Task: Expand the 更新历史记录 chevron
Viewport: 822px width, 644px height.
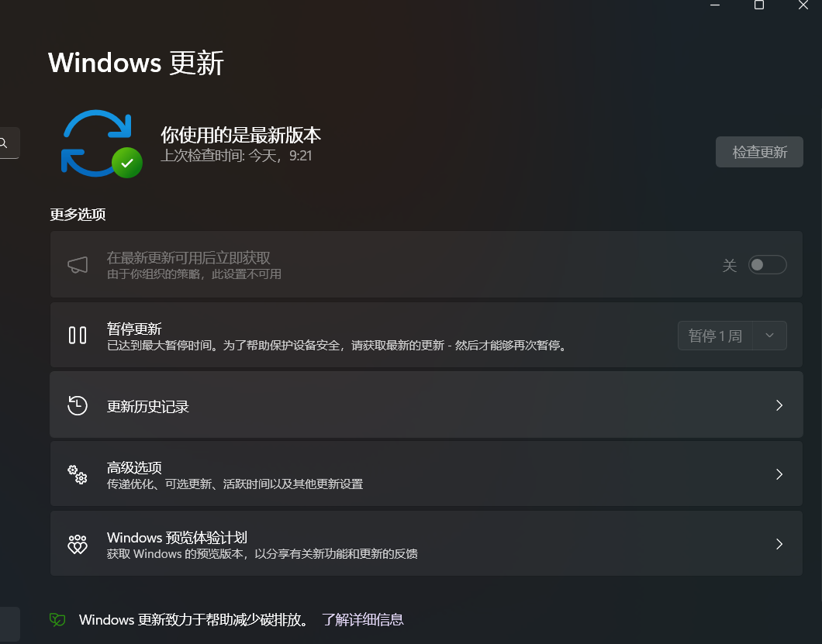Action: [x=779, y=405]
